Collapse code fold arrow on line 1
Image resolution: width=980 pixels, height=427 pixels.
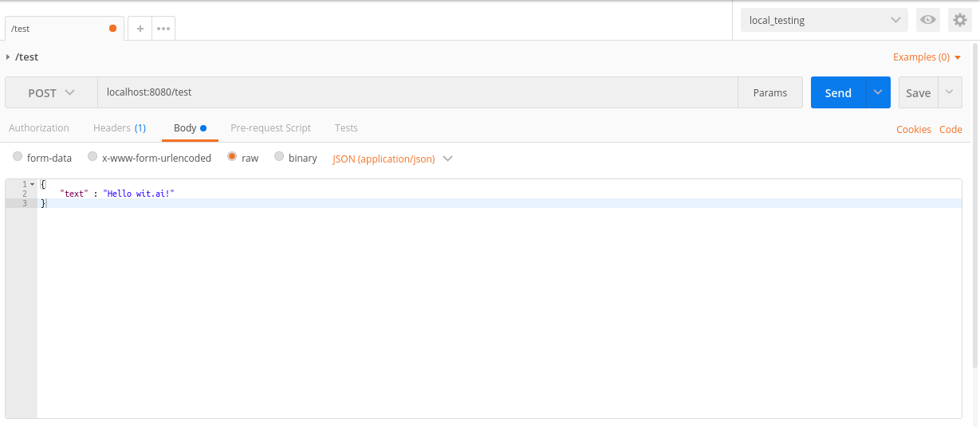pyautogui.click(x=32, y=184)
